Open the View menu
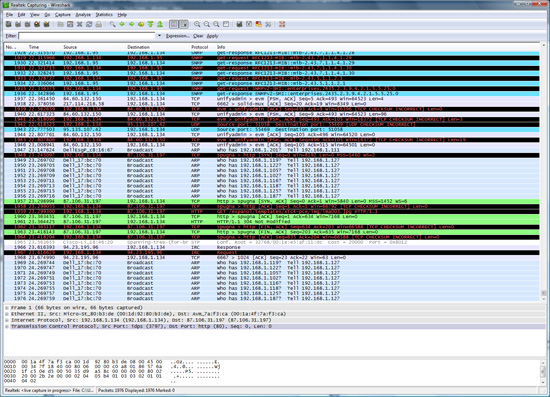The image size is (550, 397). tap(34, 15)
